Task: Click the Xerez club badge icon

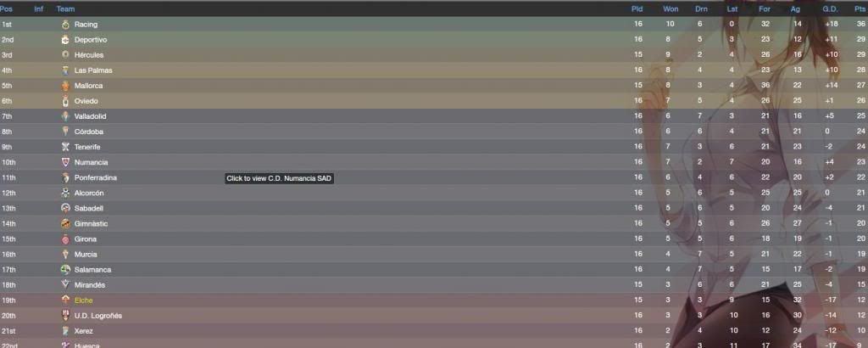Action: click(65, 331)
